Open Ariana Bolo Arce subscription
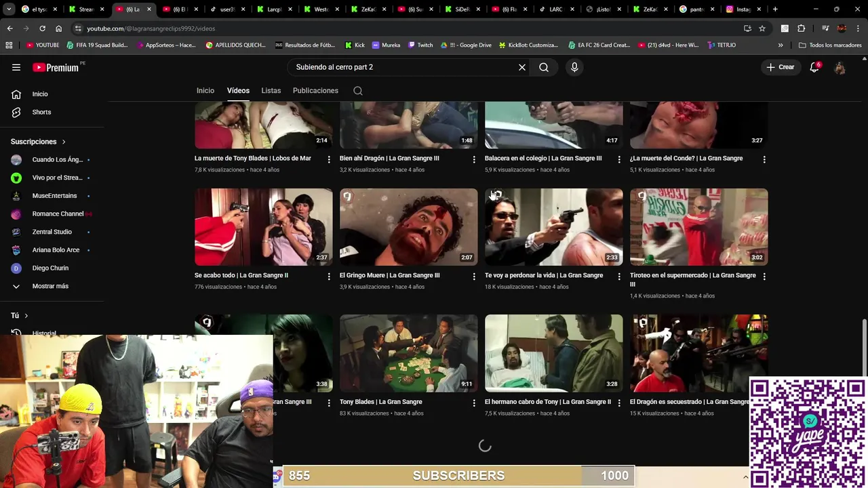The width and height of the screenshot is (868, 488). tap(53, 250)
